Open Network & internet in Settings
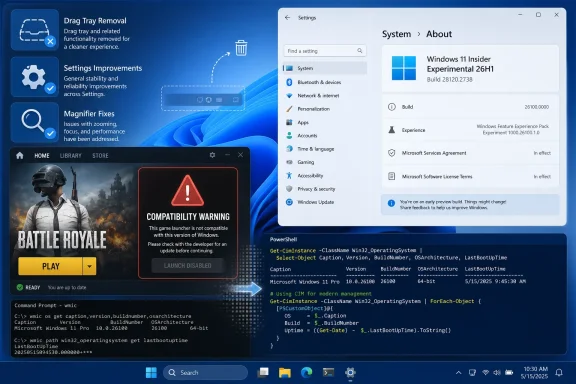Viewport: 576px width, 384px height. tap(325, 96)
